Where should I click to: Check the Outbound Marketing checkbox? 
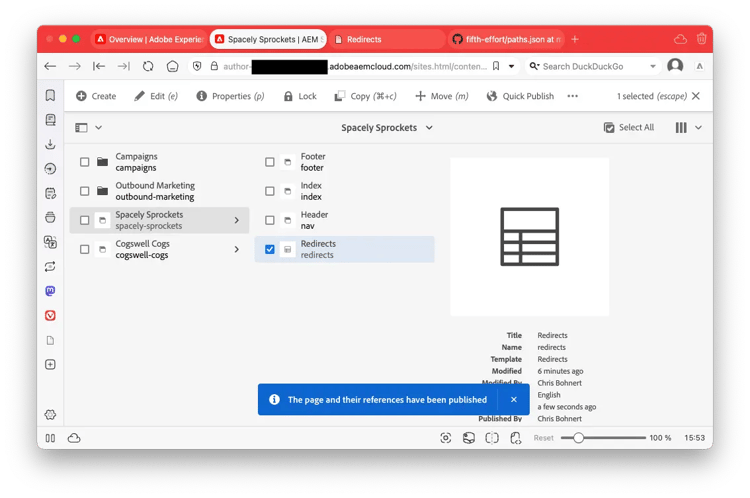coord(85,191)
